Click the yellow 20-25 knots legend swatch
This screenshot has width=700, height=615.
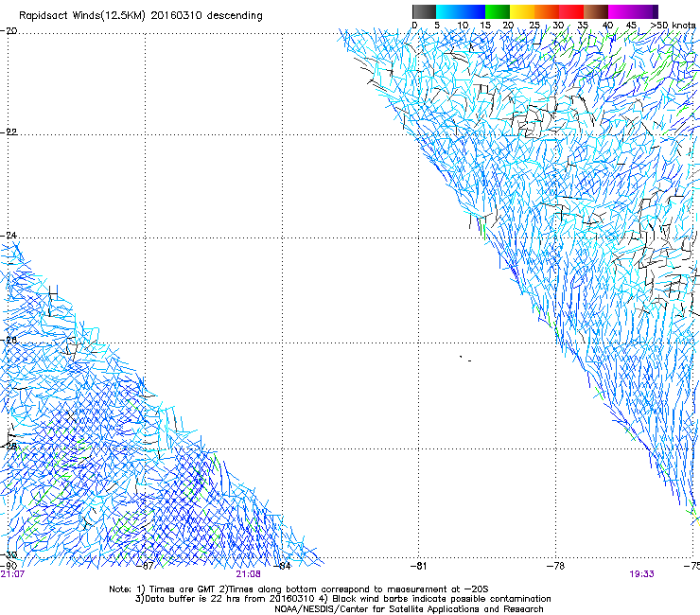pos(522,11)
